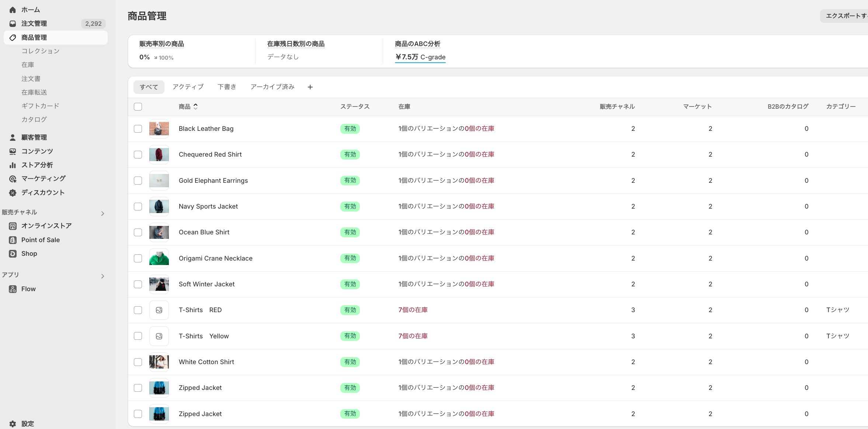This screenshot has height=429, width=868.
Task: Check the Gold Elephant Earrings checkbox
Action: point(138,181)
